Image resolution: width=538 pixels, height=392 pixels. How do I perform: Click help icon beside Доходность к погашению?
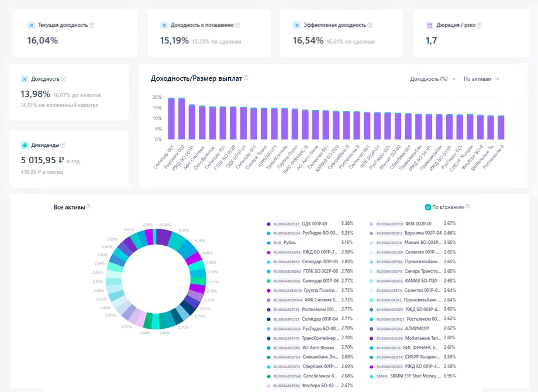[237, 25]
